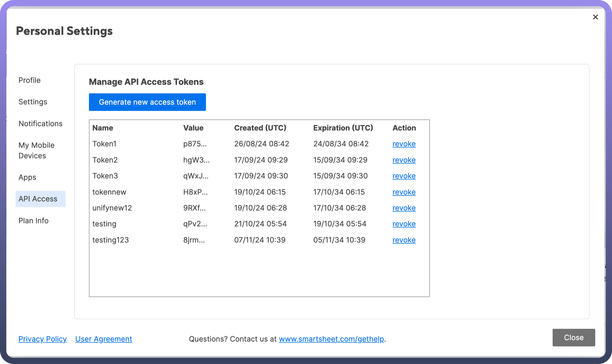Screen dimensions: 612x364
Task: Open the Profile settings section
Action: (x=30, y=80)
